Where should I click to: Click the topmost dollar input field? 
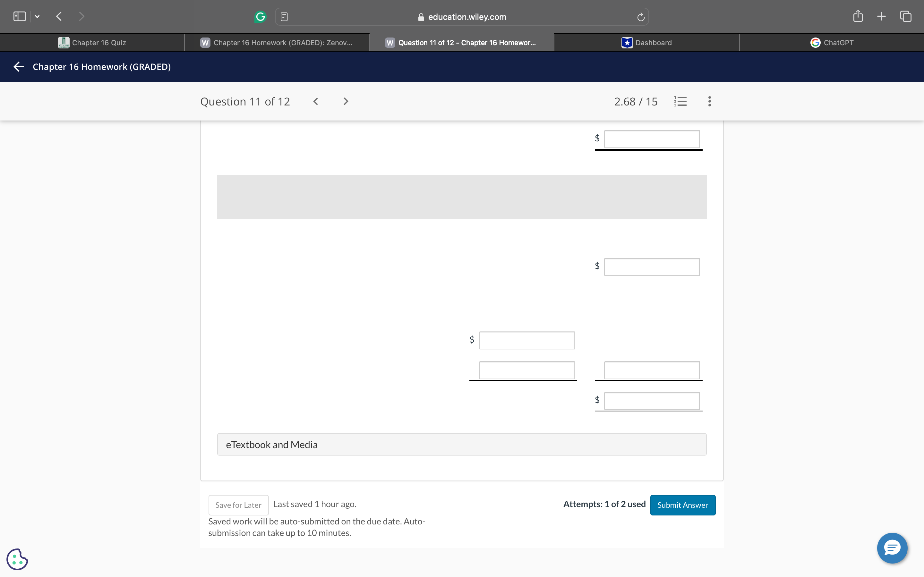click(651, 139)
